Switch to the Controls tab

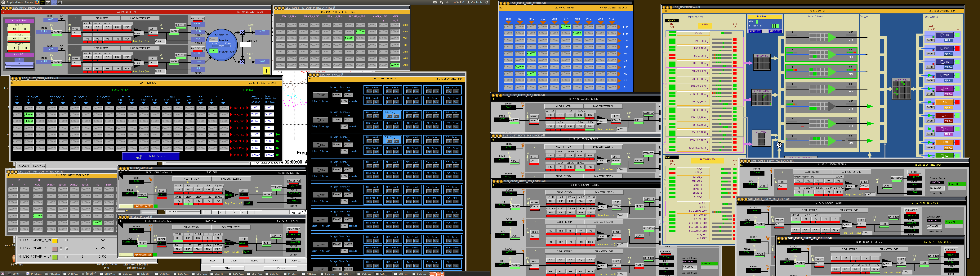click(39, 166)
